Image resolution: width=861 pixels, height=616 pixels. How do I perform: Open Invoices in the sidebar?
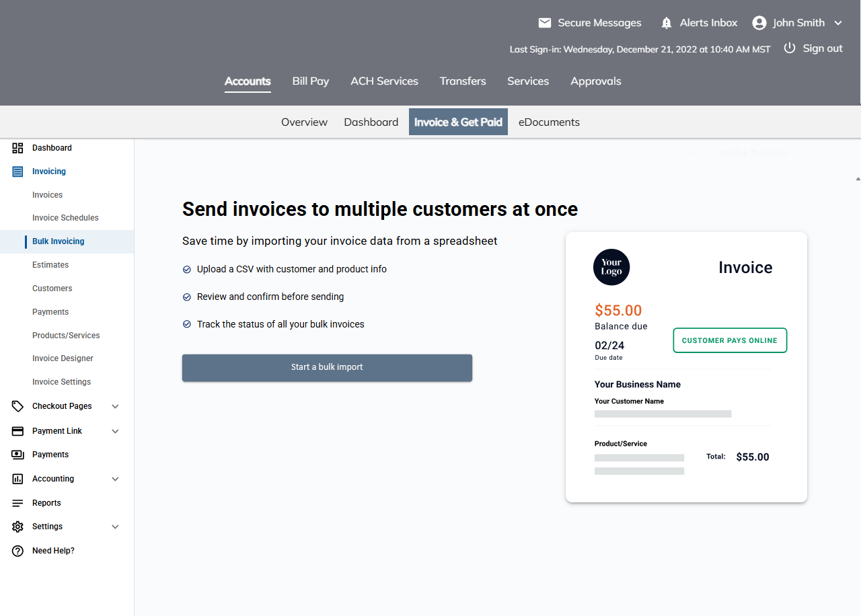[47, 195]
